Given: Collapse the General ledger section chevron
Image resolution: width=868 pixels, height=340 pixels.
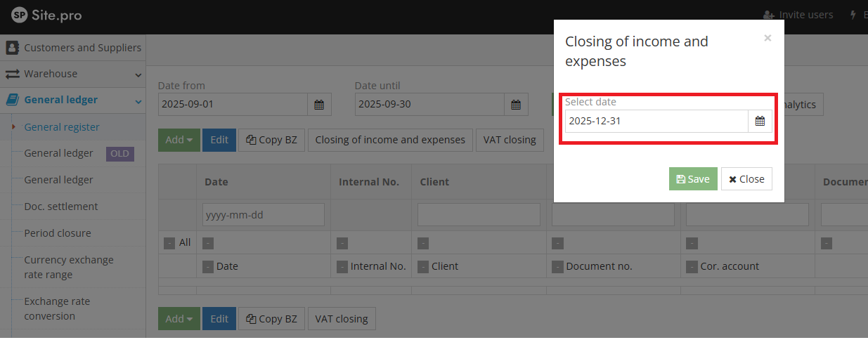Looking at the screenshot, I should 138,100.
